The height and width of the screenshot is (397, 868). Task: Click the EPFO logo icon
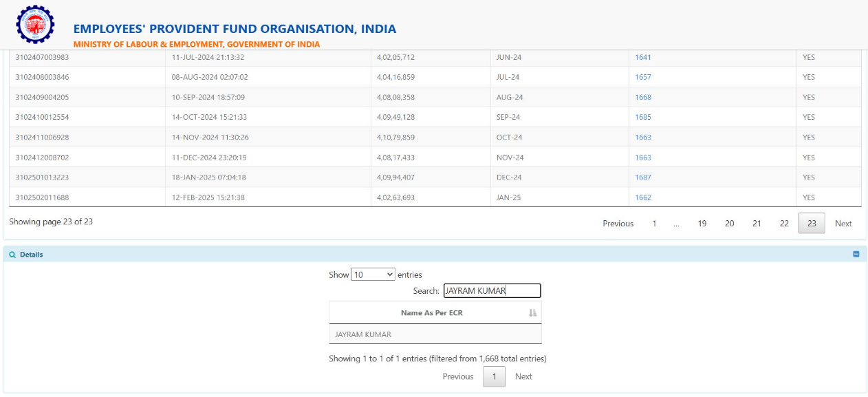tap(35, 25)
